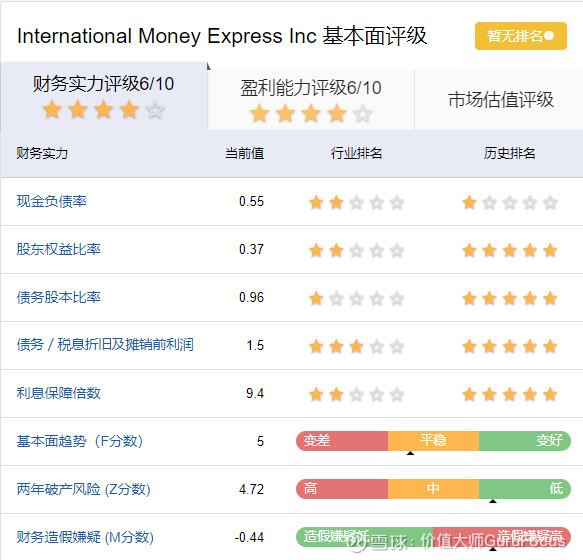The image size is (583, 560).
Task: Click the 平稳 orange segment of F-score bar
Action: [x=434, y=441]
